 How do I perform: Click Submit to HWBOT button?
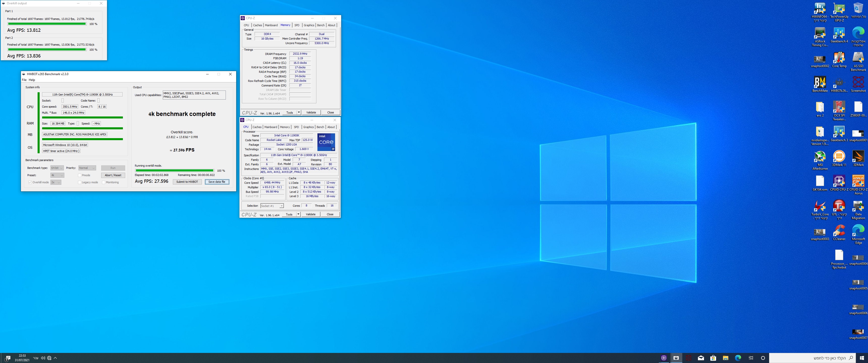pyautogui.click(x=187, y=182)
